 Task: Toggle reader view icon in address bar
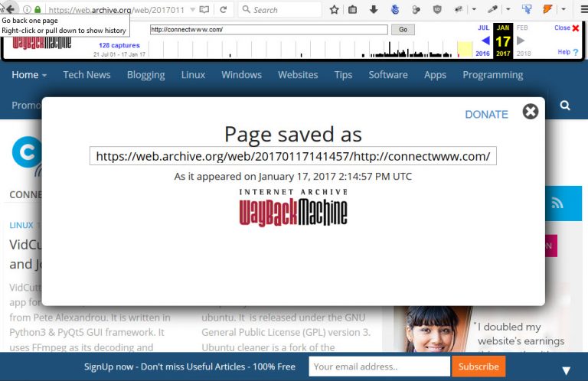pos(204,10)
